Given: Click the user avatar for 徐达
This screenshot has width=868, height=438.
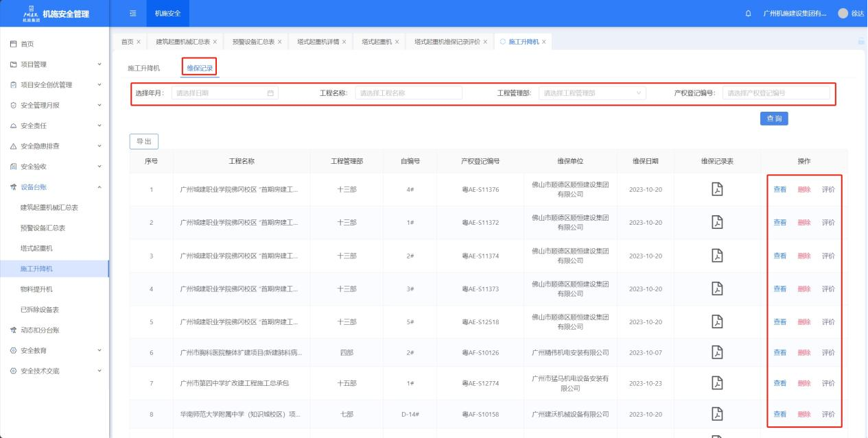Looking at the screenshot, I should 843,14.
